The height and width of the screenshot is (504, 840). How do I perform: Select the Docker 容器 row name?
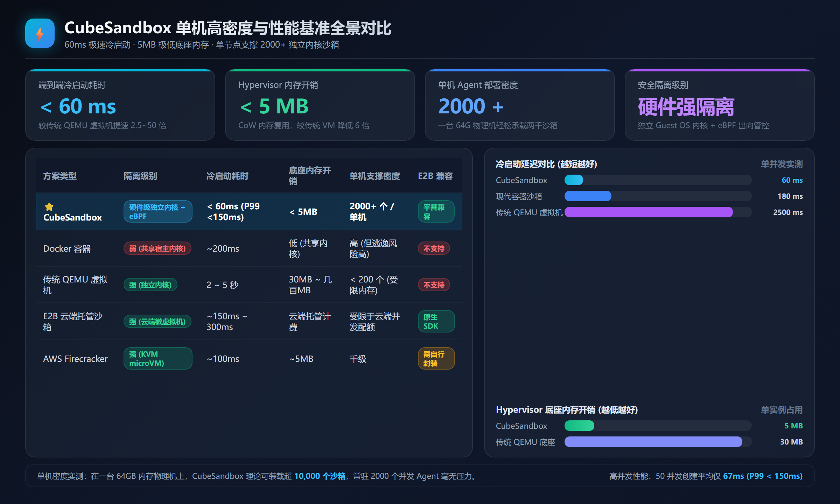[x=67, y=248]
